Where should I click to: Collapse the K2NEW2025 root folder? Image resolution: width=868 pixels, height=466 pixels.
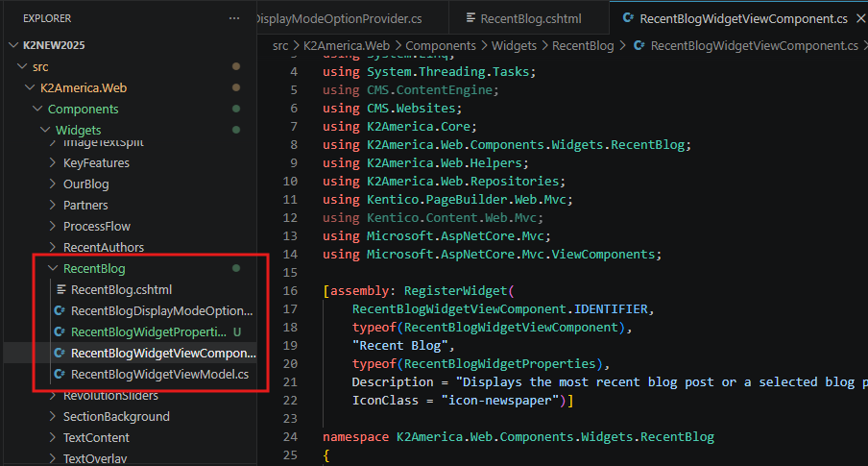(13, 45)
